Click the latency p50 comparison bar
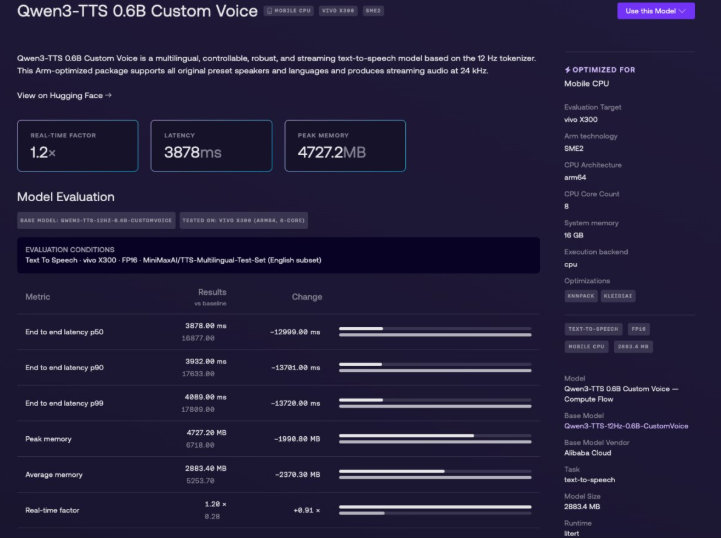This screenshot has height=539, width=721. 435,332
